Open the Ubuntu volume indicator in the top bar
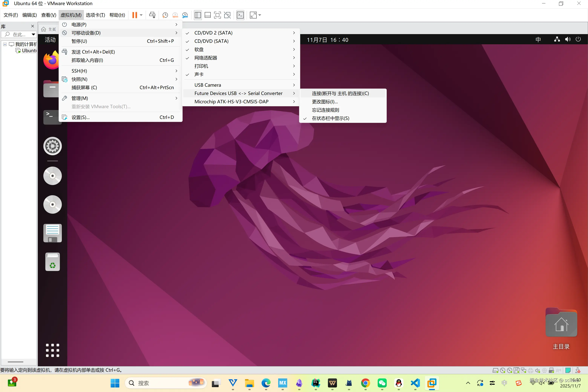The height and width of the screenshot is (392, 588). point(567,40)
